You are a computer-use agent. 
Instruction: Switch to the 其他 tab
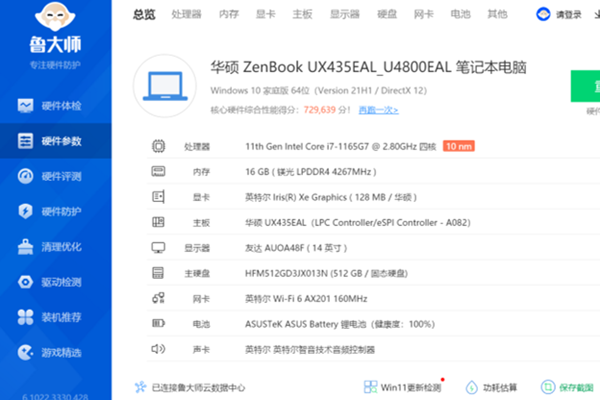coord(497,15)
